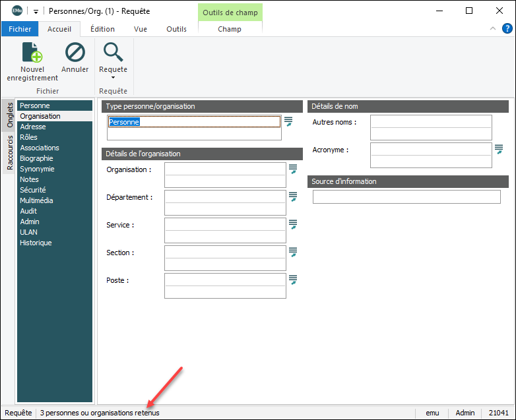Click the Autres noms text field
Image resolution: width=516 pixels, height=420 pixels.
[x=431, y=122]
